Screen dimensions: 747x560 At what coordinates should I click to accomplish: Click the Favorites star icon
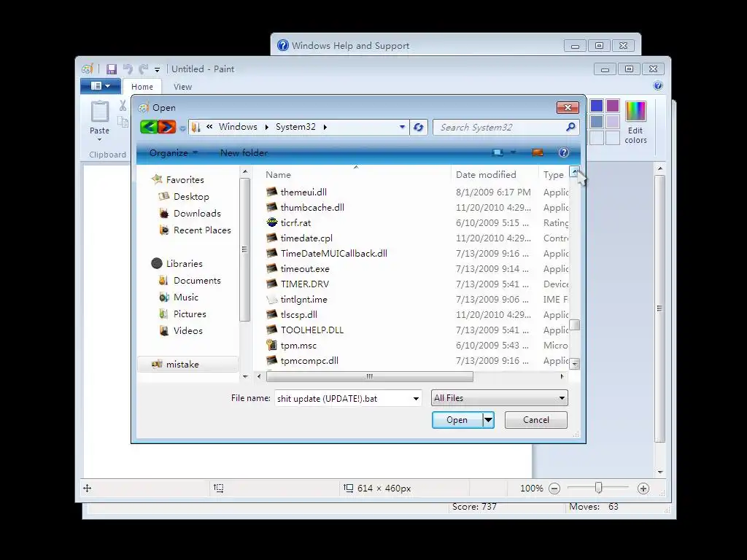pos(157,179)
